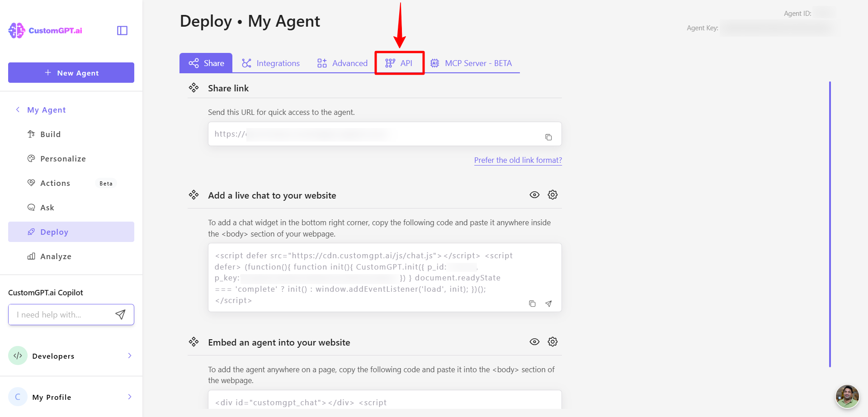Viewport: 868px width, 417px height.
Task: Open Prefer the old link format link
Action: tap(518, 160)
